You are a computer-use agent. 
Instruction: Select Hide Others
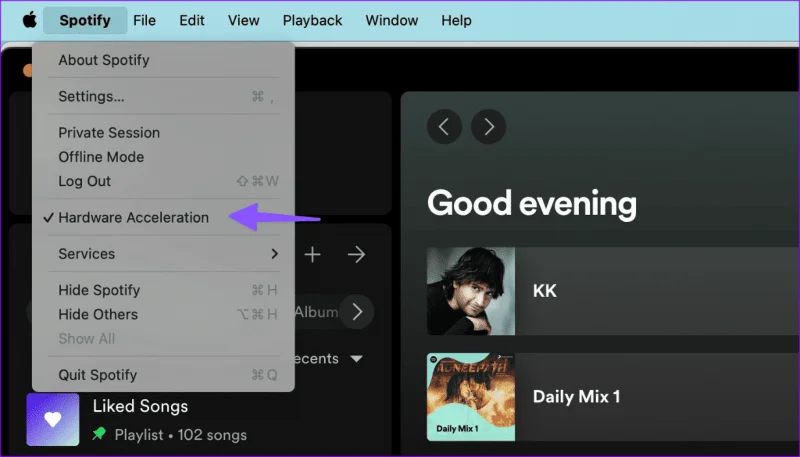[164, 314]
